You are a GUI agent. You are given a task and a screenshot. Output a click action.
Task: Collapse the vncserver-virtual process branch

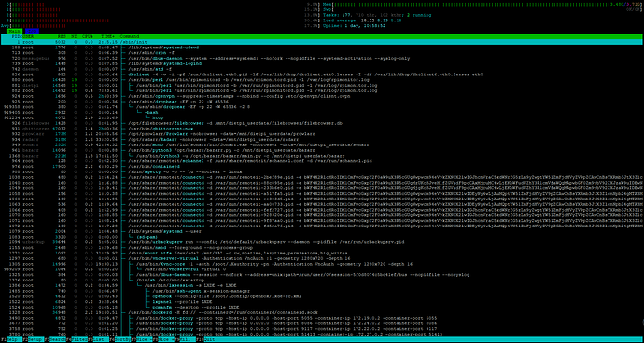tap(124, 258)
